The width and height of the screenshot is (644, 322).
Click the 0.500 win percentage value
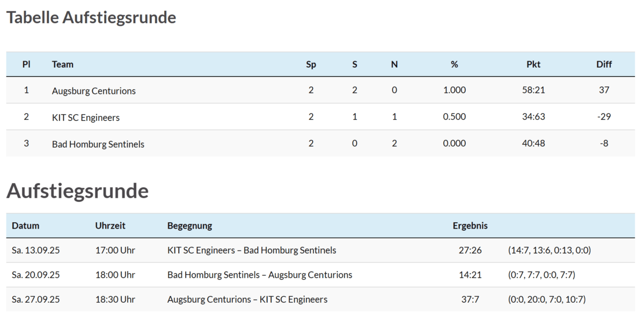click(x=454, y=117)
